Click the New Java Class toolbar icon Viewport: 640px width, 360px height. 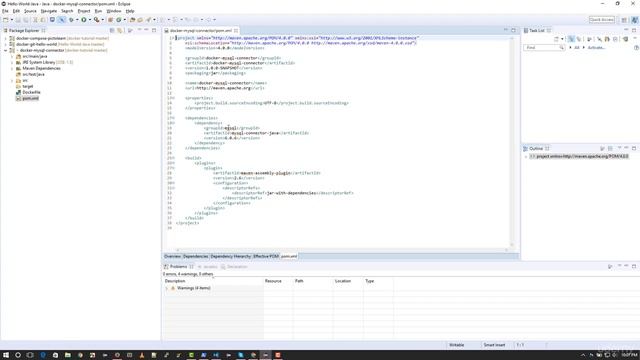coord(119,20)
